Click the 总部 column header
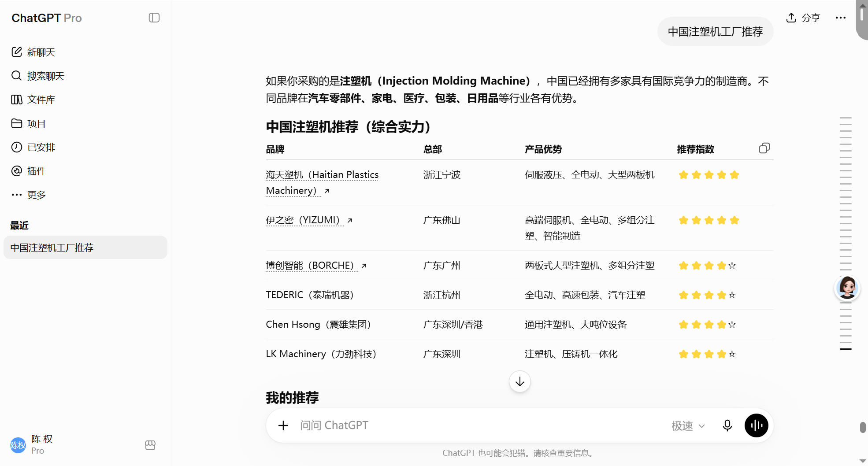This screenshot has height=466, width=868. 433,149
